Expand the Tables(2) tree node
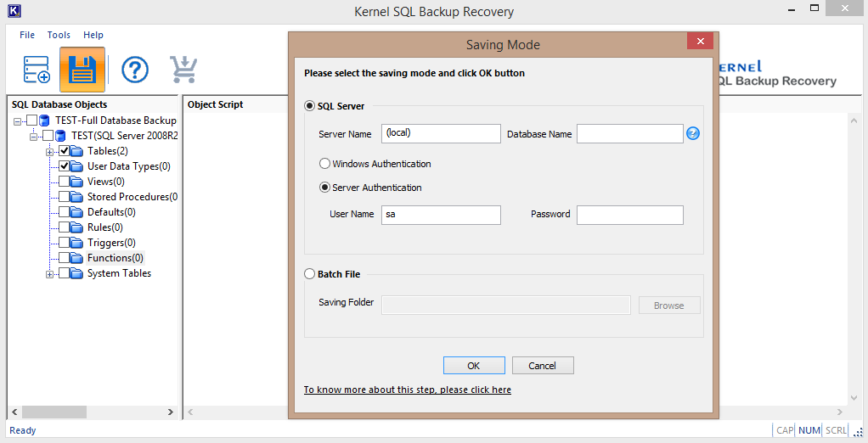The image size is (868, 443). coord(50,152)
